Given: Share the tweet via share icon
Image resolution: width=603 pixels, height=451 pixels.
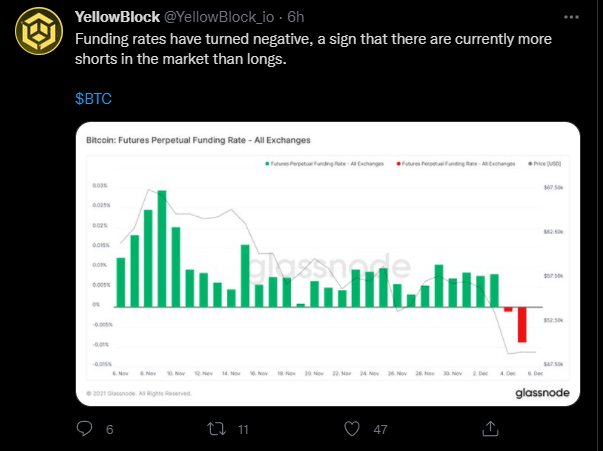Looking at the screenshot, I should (490, 428).
